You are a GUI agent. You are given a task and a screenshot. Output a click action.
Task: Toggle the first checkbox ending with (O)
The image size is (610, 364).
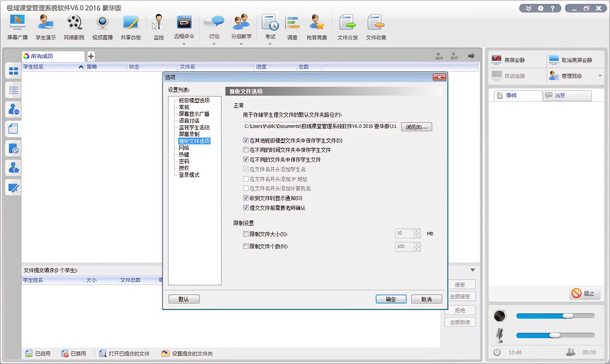tap(246, 140)
